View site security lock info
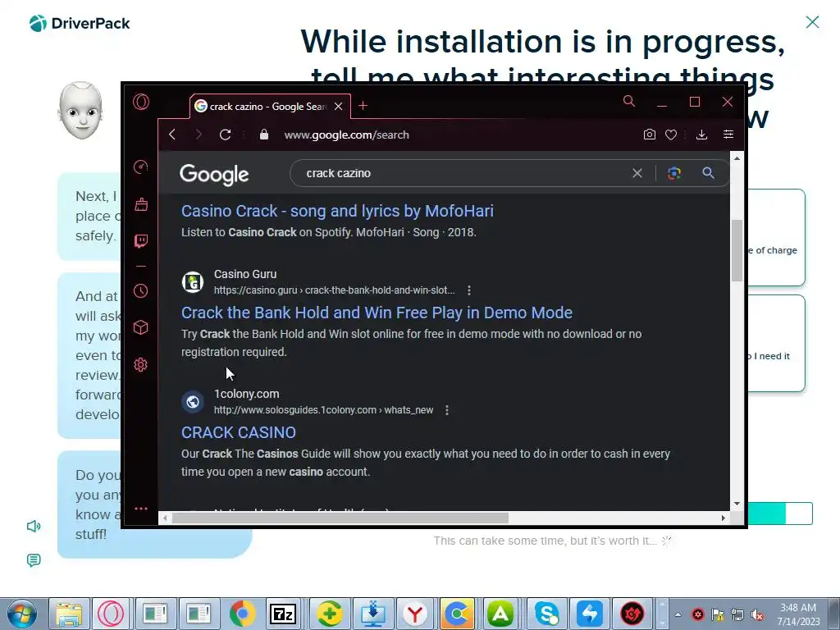 263,135
